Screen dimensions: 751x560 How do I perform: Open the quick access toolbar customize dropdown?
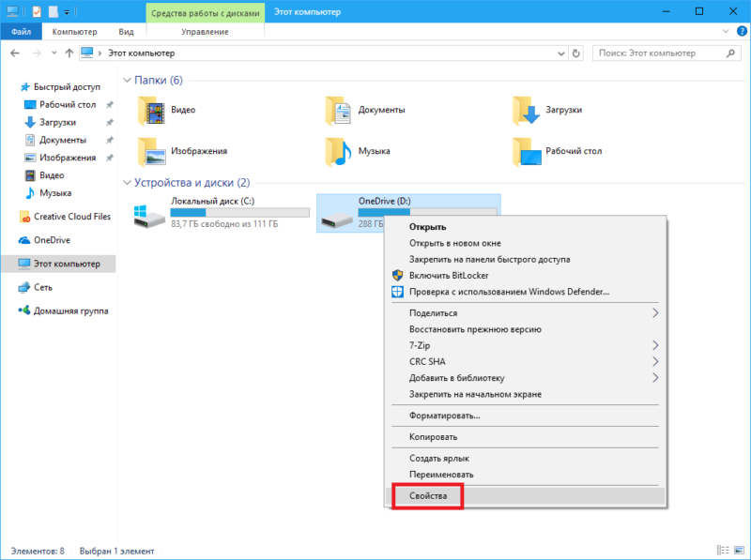67,11
